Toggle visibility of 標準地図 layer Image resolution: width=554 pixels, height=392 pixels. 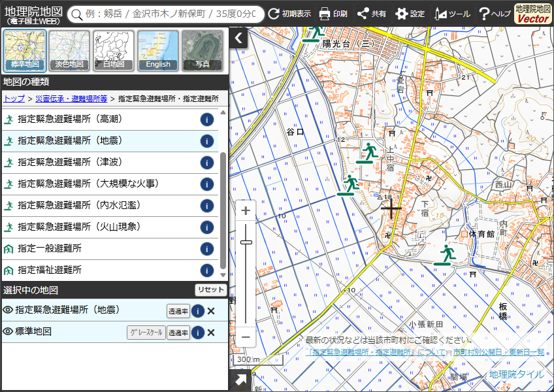click(x=8, y=331)
